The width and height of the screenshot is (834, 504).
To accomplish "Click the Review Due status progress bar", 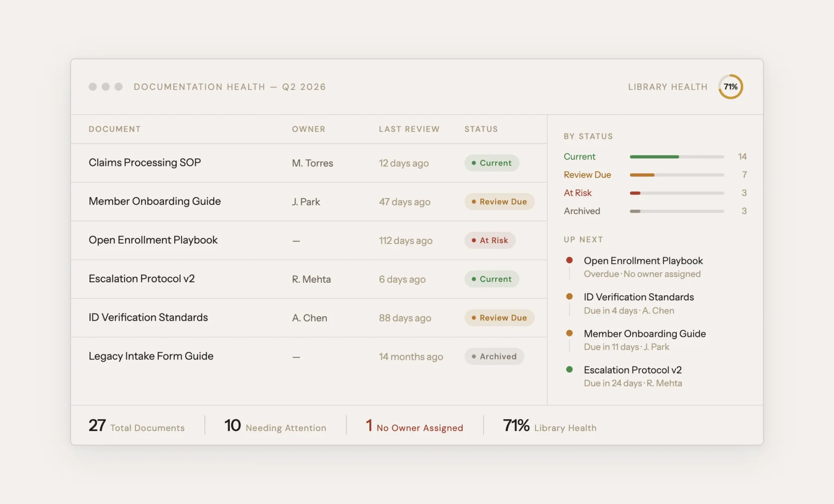I will point(676,175).
